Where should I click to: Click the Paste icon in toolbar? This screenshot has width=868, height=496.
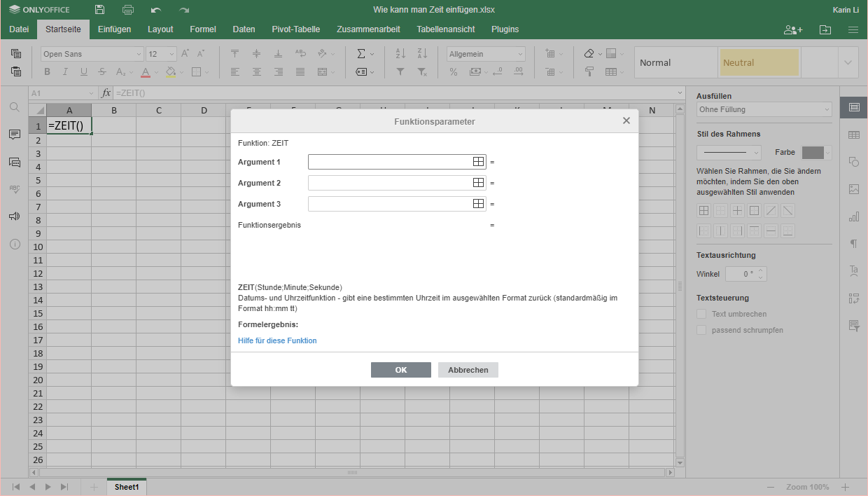pyautogui.click(x=16, y=71)
